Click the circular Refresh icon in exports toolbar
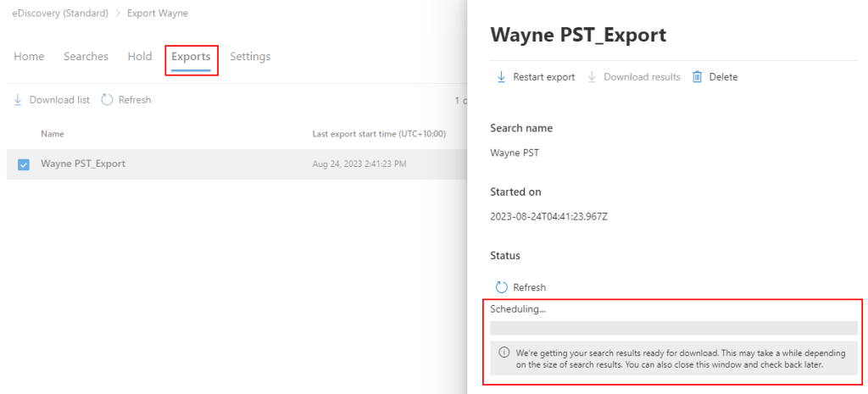 [x=107, y=100]
